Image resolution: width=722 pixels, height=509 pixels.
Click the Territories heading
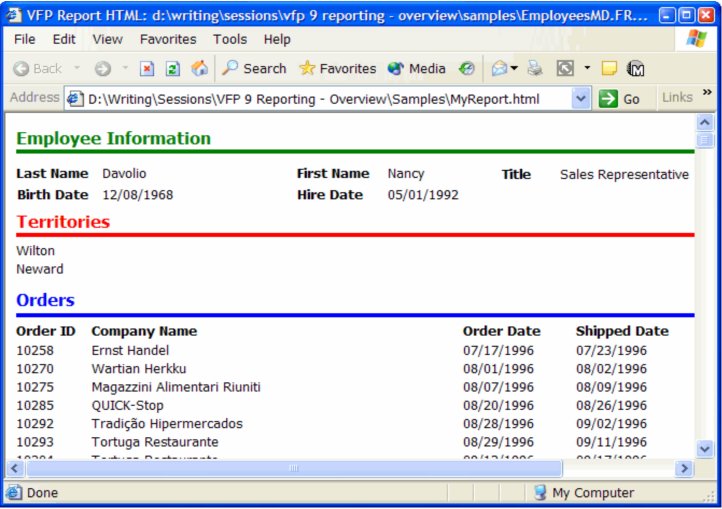(63, 222)
